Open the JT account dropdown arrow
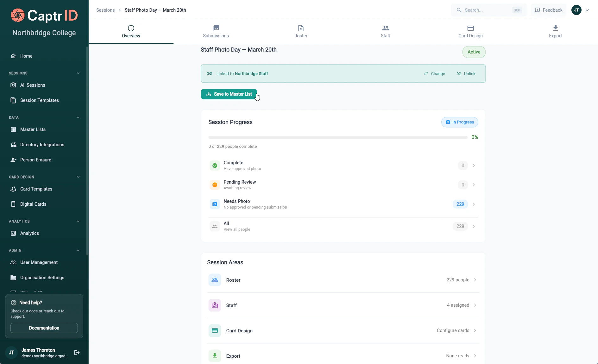 587,10
